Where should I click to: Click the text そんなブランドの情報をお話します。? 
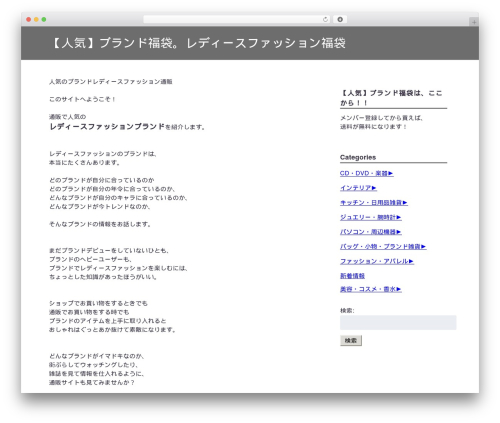[x=100, y=224]
